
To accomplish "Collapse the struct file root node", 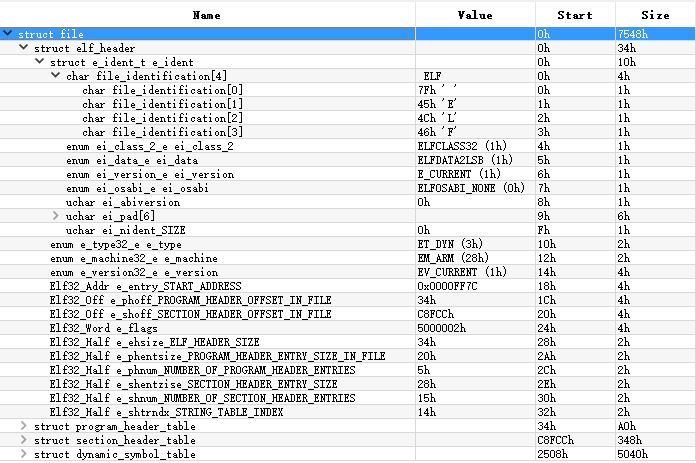I will [8, 33].
